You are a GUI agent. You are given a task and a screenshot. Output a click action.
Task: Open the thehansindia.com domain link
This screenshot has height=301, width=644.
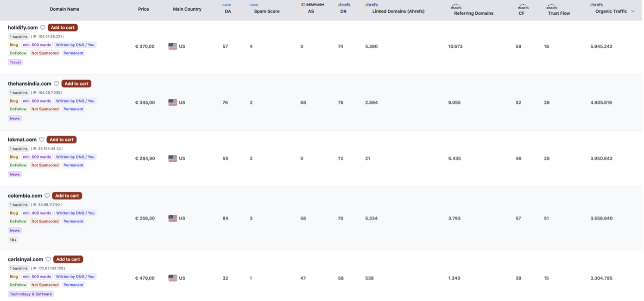[30, 84]
